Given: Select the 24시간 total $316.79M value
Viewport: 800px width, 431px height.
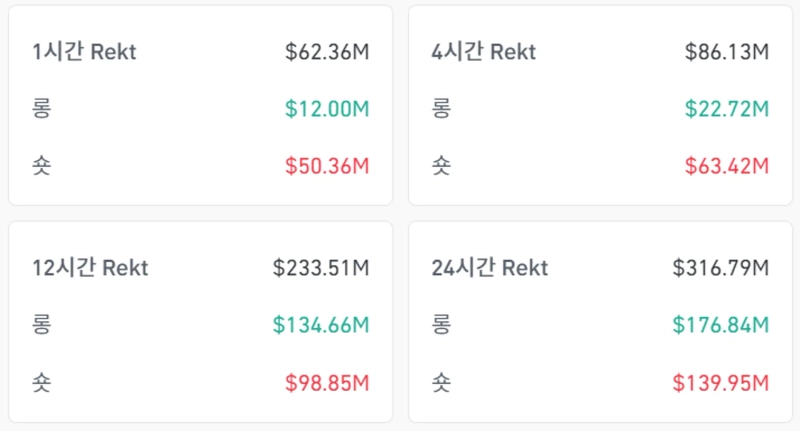Looking at the screenshot, I should point(721,268).
